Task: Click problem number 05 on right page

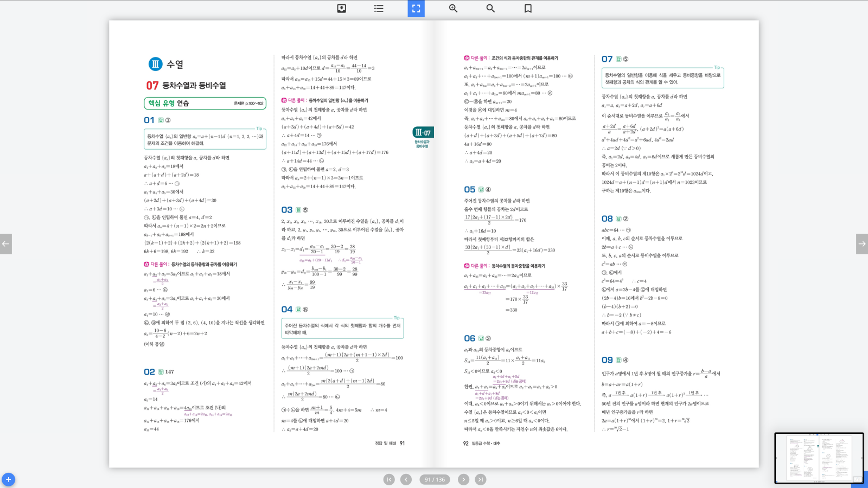Action: pos(469,189)
